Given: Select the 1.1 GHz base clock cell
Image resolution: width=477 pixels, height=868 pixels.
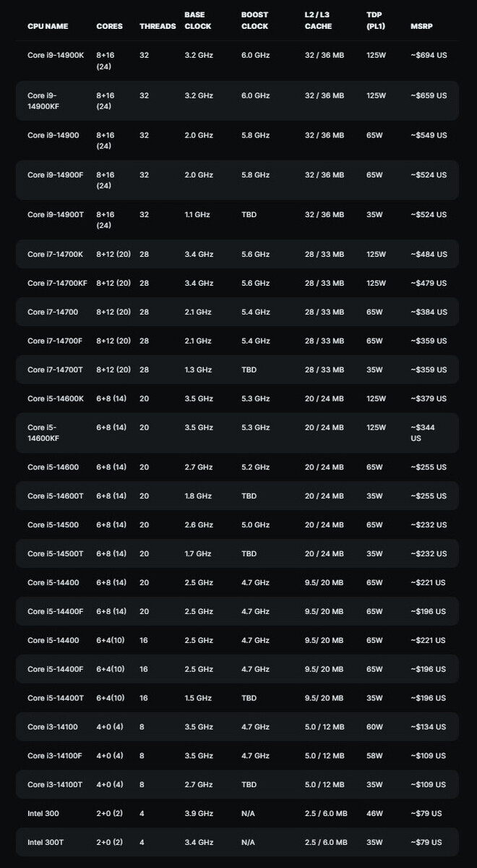Looking at the screenshot, I should [197, 215].
